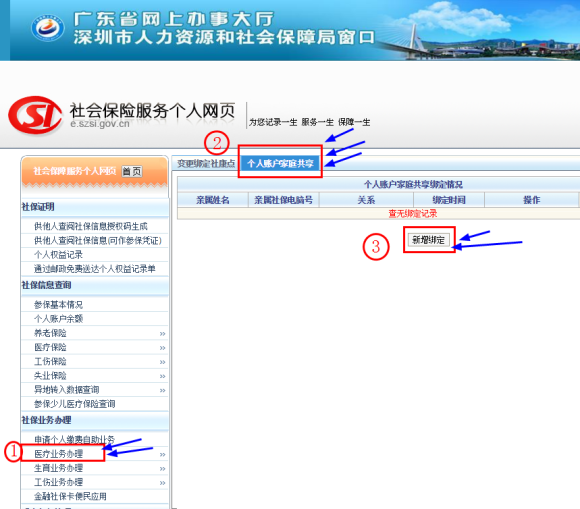Click the Guangdong online service hall logo emblem
The image size is (580, 509).
(48, 27)
